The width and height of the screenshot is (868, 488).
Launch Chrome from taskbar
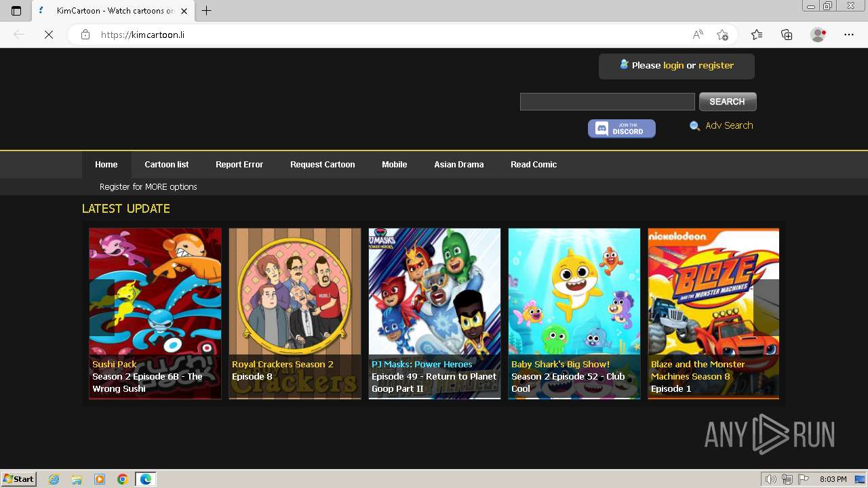(x=123, y=479)
